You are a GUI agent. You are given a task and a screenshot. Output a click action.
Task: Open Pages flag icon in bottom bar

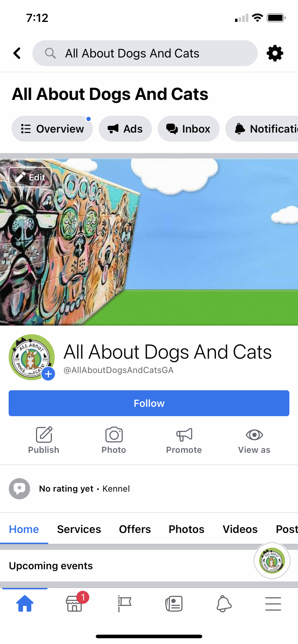[125, 603]
